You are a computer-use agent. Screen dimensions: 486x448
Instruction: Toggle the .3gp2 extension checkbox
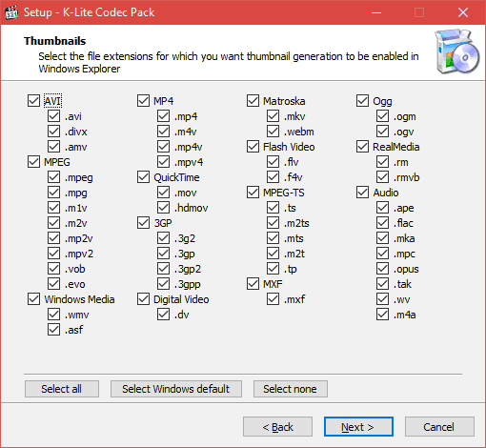163,269
